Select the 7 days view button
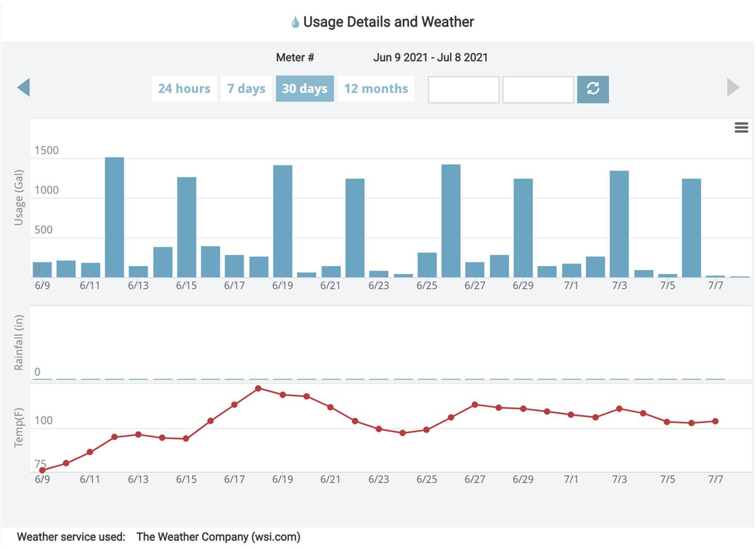 coord(246,88)
